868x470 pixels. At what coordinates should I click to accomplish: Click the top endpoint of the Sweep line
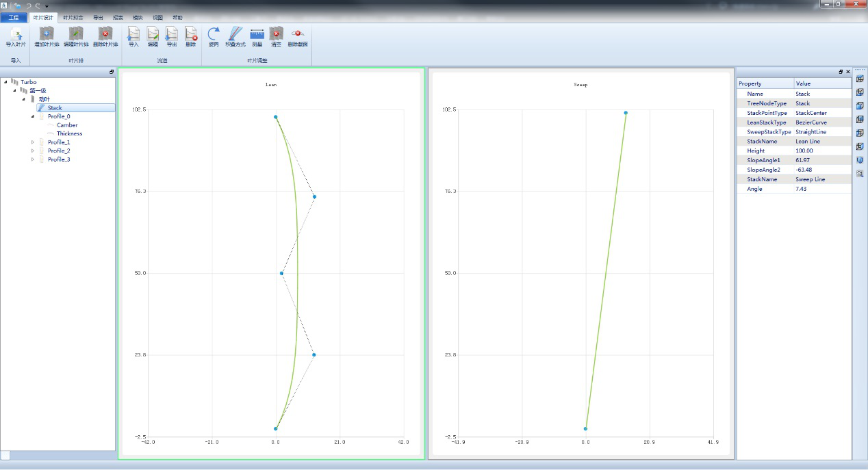[626, 113]
